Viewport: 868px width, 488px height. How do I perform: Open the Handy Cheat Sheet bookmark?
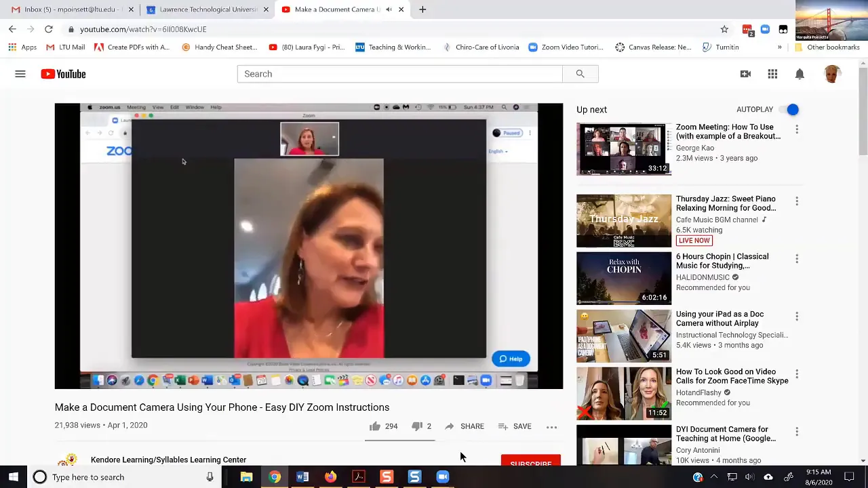[219, 47]
